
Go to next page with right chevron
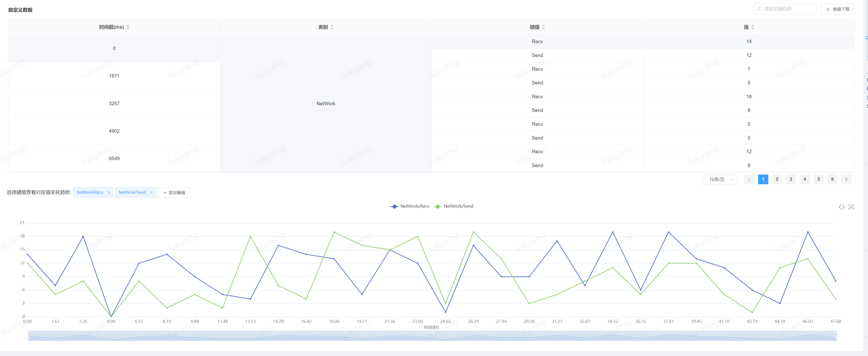(846, 179)
